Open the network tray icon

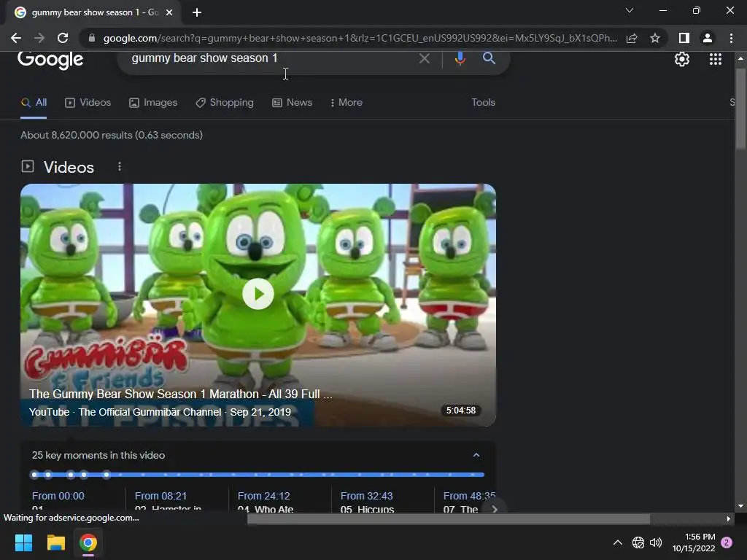(x=638, y=542)
